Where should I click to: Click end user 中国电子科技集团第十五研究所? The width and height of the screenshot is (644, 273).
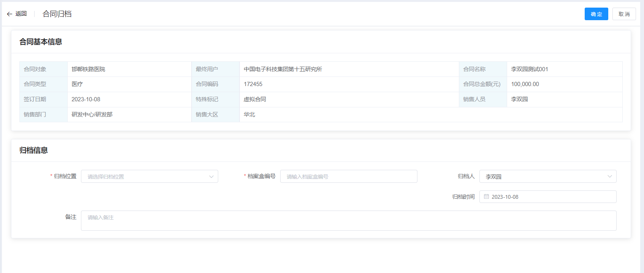[282, 69]
